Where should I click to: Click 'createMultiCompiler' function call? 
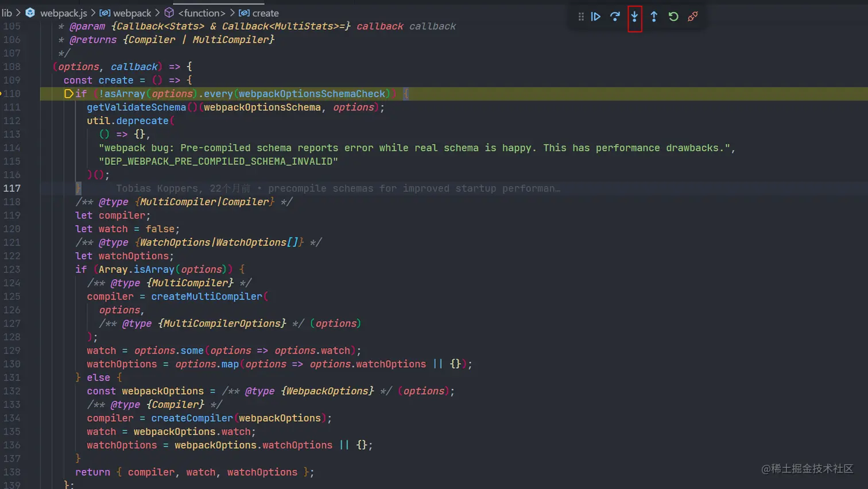tap(207, 297)
